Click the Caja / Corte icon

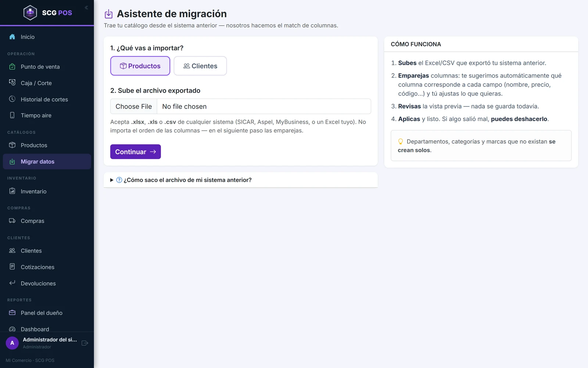click(12, 83)
